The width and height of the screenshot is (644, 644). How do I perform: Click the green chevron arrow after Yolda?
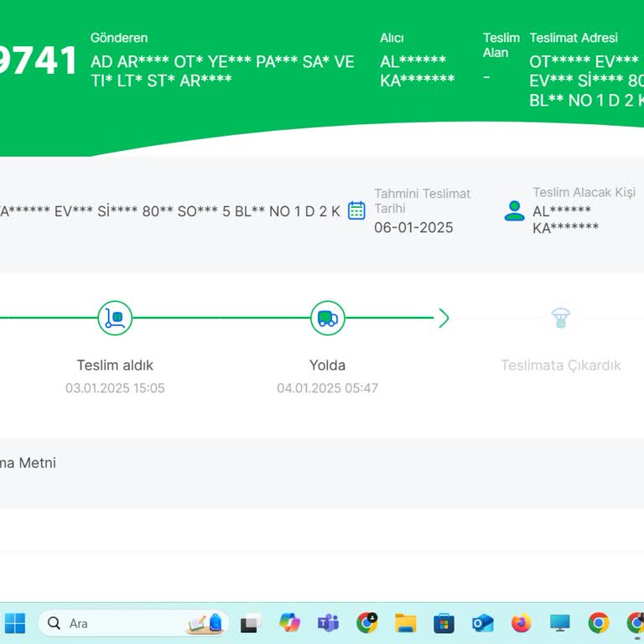(x=444, y=318)
